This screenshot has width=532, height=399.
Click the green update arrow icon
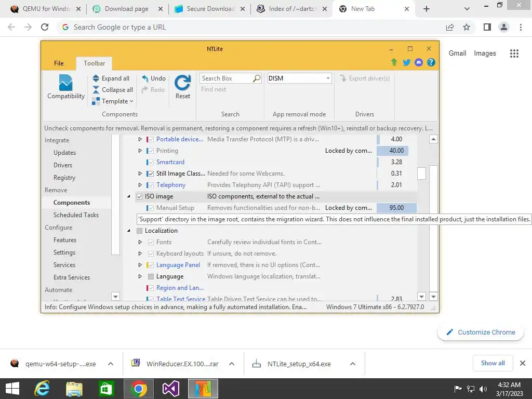pyautogui.click(x=394, y=62)
